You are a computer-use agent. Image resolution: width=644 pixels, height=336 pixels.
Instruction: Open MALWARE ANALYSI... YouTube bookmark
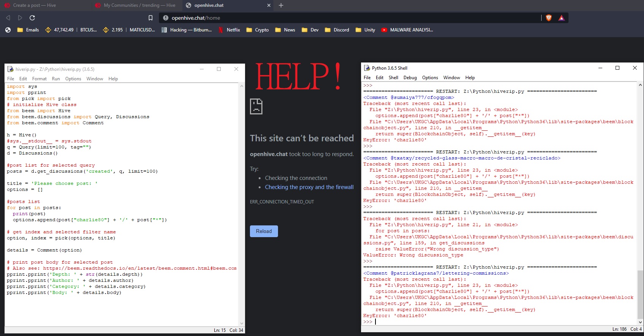407,30
